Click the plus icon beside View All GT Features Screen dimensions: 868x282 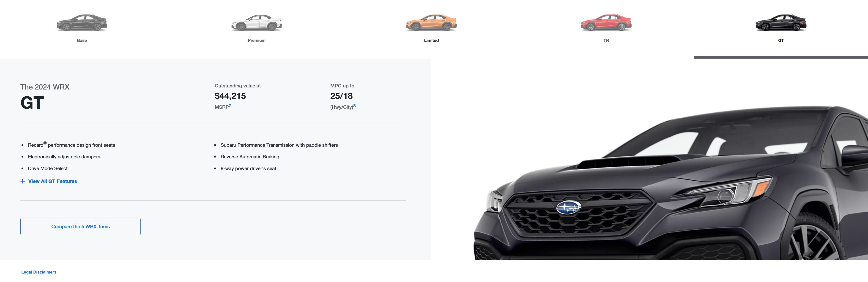coord(23,181)
